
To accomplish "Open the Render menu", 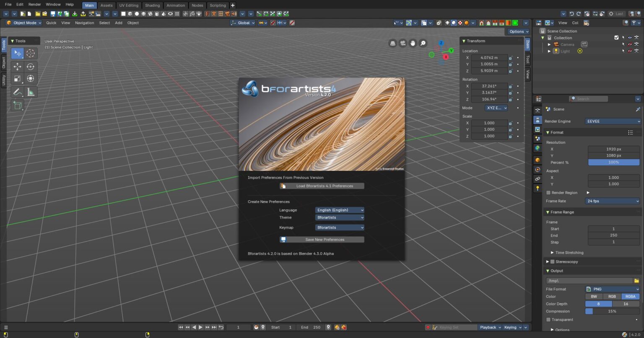I will click(34, 4).
